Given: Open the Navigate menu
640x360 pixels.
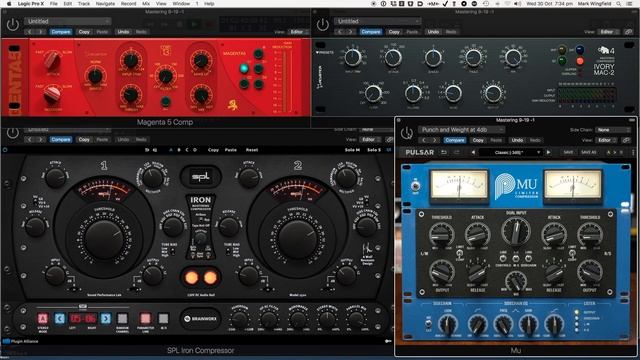Looking at the screenshot, I should point(105,4).
